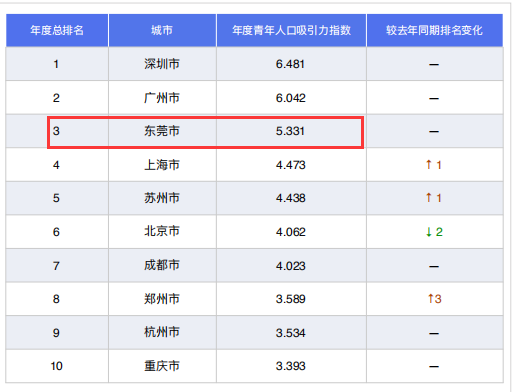Click the green down 2 in 北京市 row
Viewport: 515px width, 392px height.
pyautogui.click(x=434, y=232)
